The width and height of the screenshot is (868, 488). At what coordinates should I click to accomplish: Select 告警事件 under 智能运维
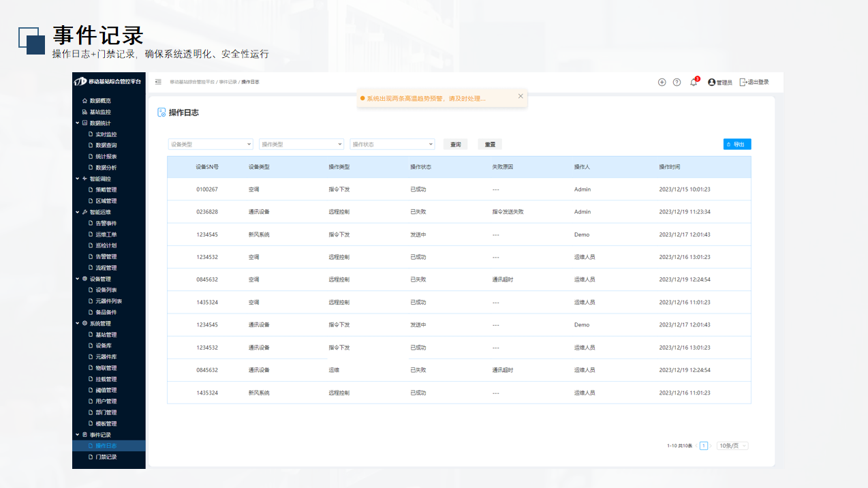point(106,223)
